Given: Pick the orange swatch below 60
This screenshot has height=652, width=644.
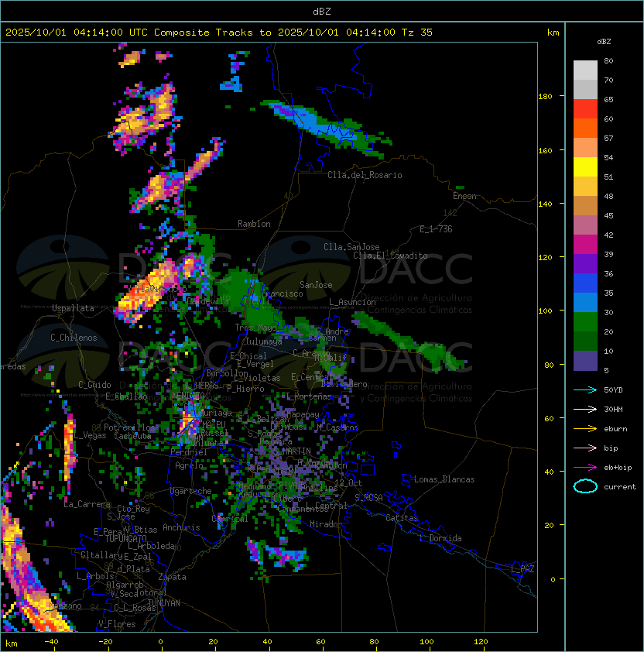Looking at the screenshot, I should tap(585, 128).
